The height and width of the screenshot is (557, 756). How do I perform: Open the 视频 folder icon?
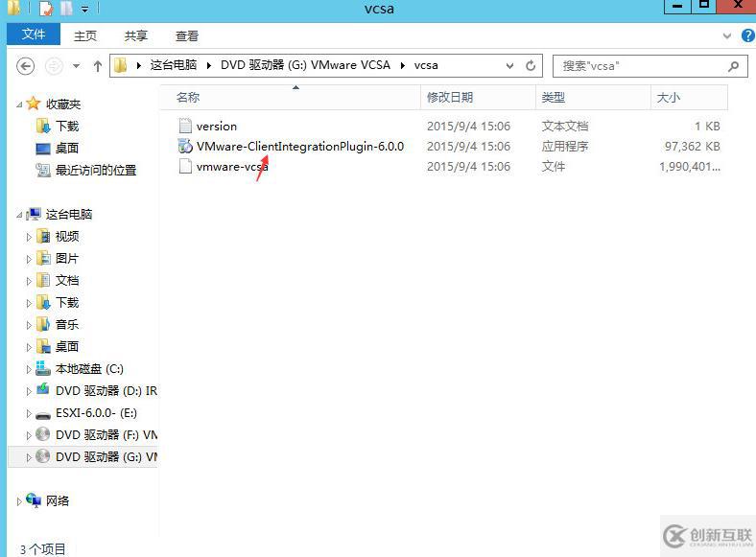tap(43, 236)
